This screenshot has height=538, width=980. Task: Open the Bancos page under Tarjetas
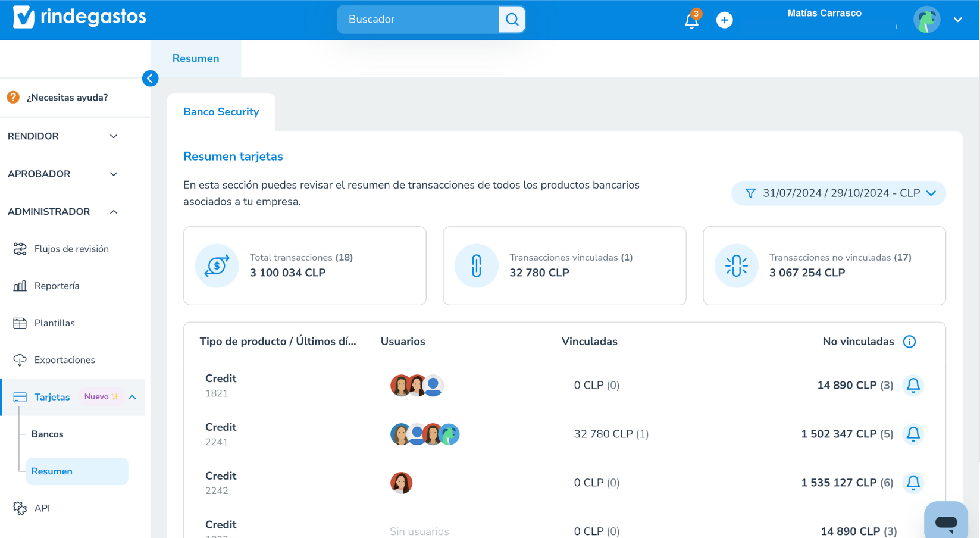point(47,434)
